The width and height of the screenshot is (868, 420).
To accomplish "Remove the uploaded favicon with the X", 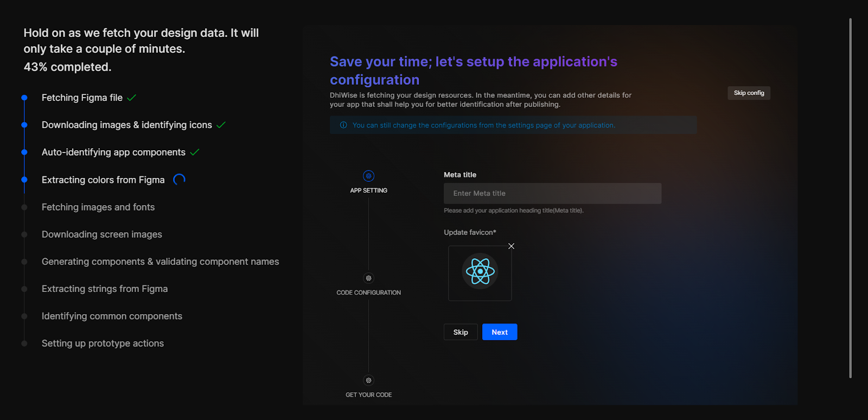I will pos(511,246).
